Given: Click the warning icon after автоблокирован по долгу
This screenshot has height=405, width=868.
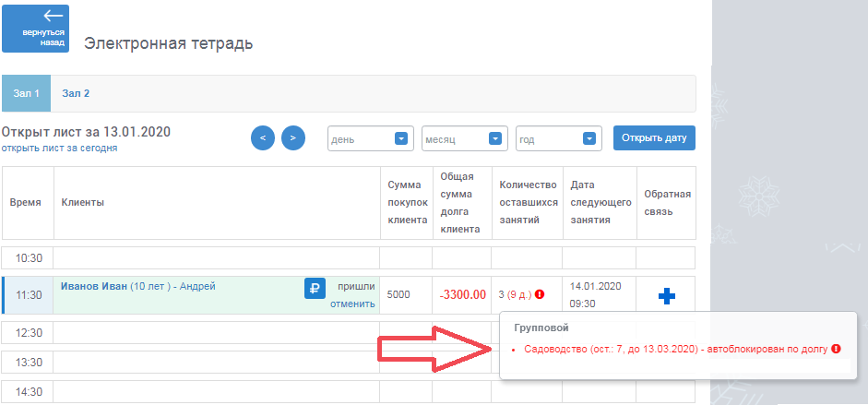Looking at the screenshot, I should 836,349.
